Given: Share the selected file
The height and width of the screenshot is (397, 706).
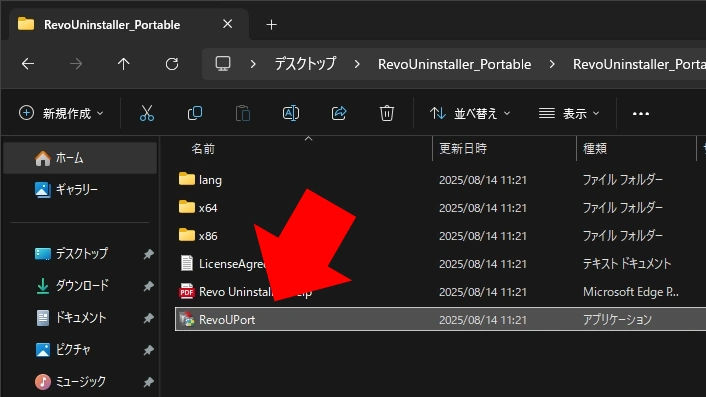Looking at the screenshot, I should (339, 113).
